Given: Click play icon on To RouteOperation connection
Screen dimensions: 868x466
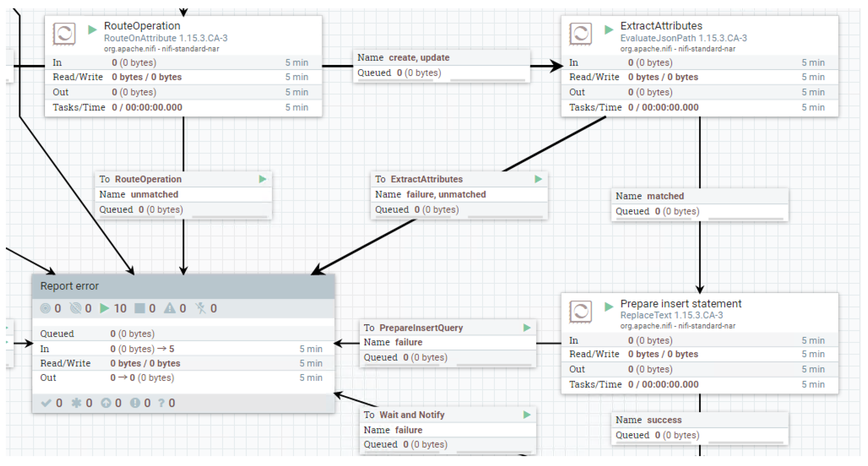Looking at the screenshot, I should (262, 179).
